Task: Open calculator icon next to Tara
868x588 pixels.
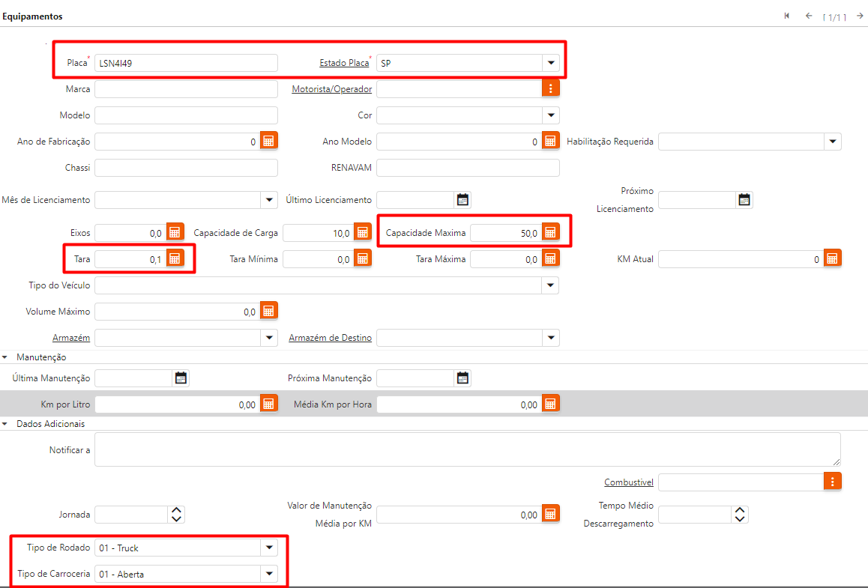Action: [x=175, y=258]
